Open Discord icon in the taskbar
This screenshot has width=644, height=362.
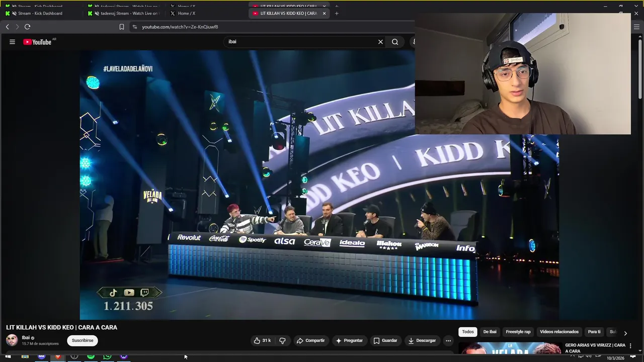41,356
